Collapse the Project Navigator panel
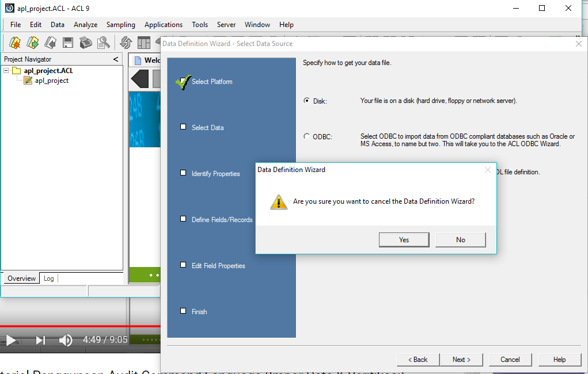The image size is (588, 374). pyautogui.click(x=115, y=59)
